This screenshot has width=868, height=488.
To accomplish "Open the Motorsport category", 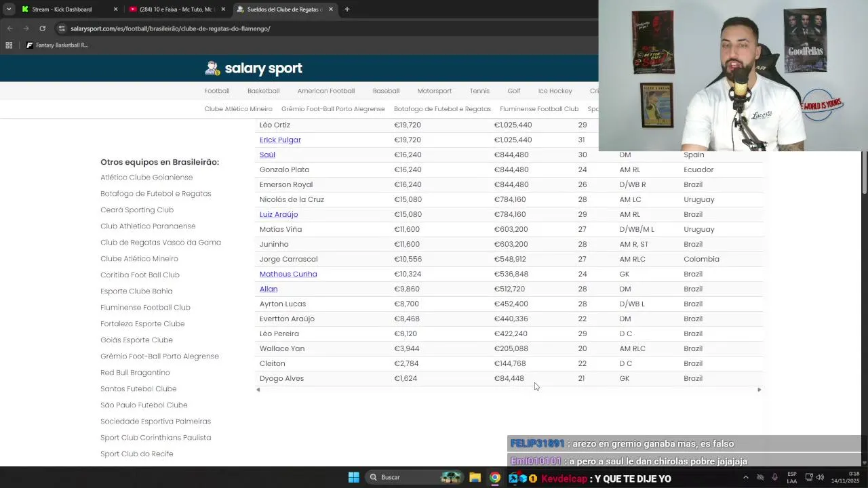I will point(435,91).
